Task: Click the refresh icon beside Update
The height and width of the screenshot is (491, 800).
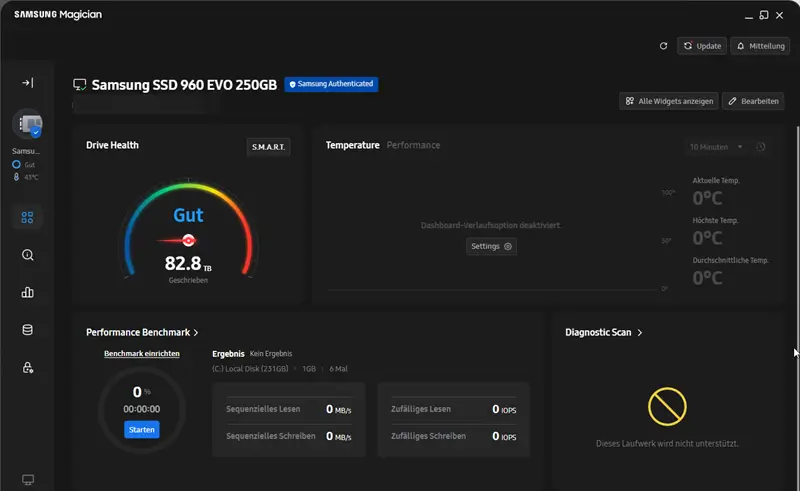Action: 663,46
